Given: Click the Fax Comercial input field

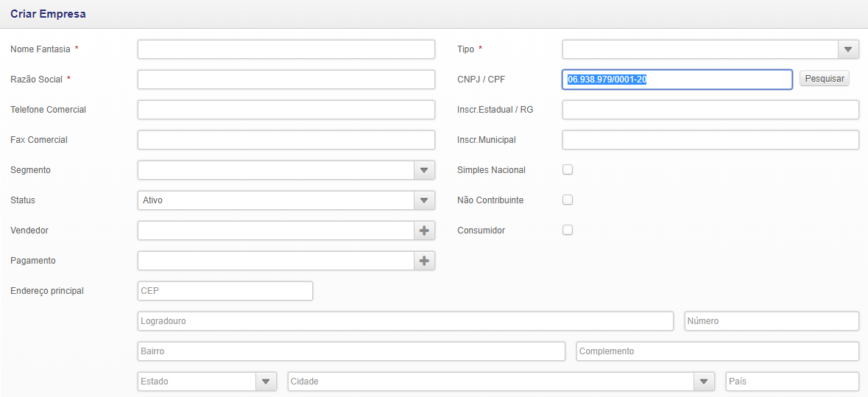Looking at the screenshot, I should [286, 140].
